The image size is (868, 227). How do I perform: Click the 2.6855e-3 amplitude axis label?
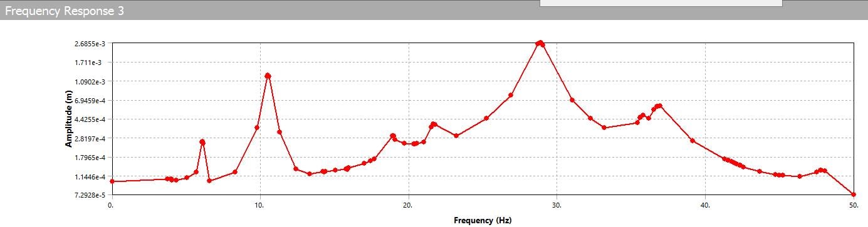click(90, 44)
